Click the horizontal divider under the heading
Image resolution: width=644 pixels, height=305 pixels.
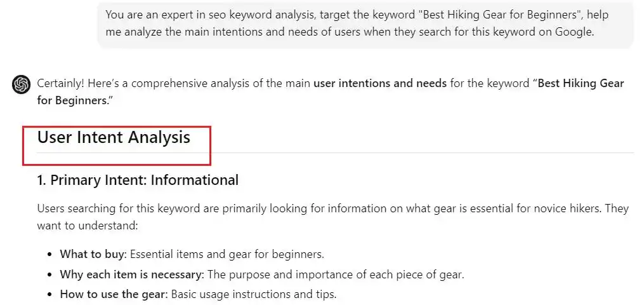coord(335,153)
